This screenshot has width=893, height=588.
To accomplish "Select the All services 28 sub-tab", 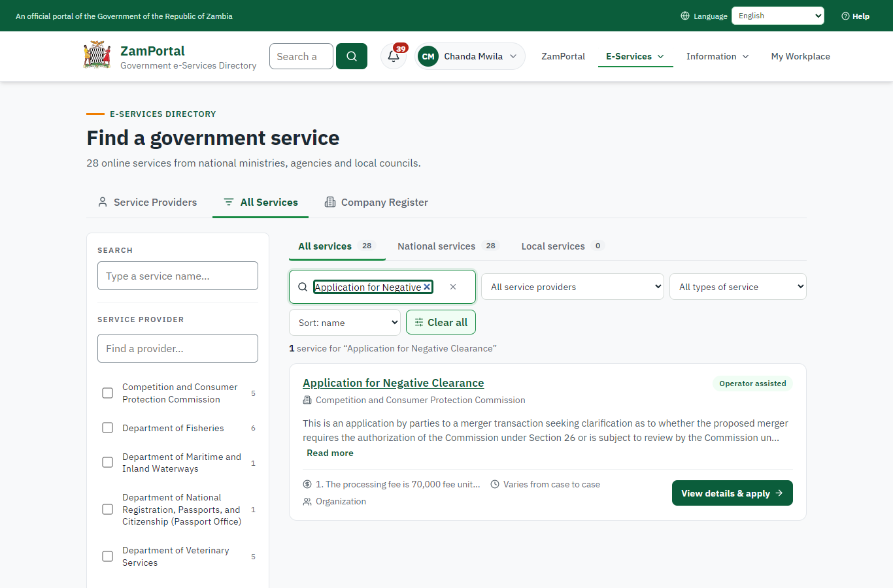I will coord(337,246).
